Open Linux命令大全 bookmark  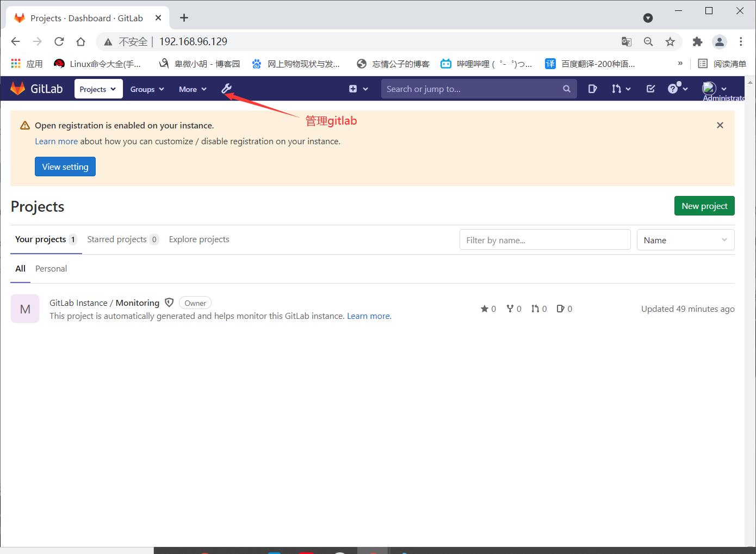point(97,64)
